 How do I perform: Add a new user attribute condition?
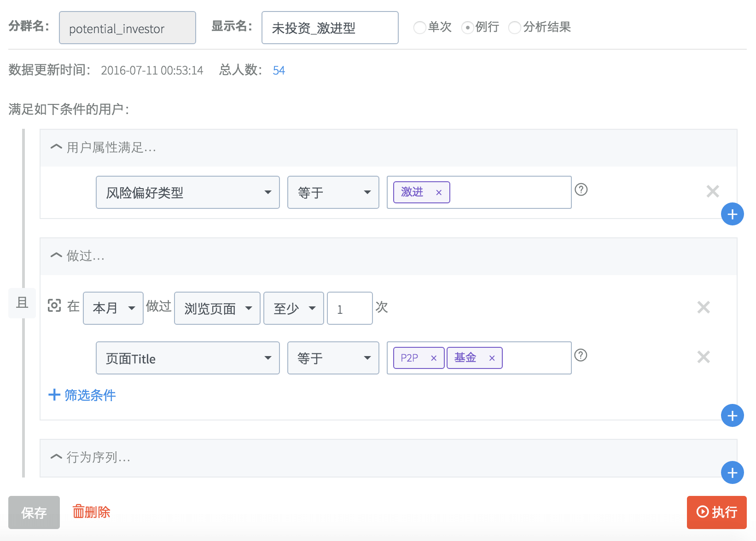click(x=732, y=214)
